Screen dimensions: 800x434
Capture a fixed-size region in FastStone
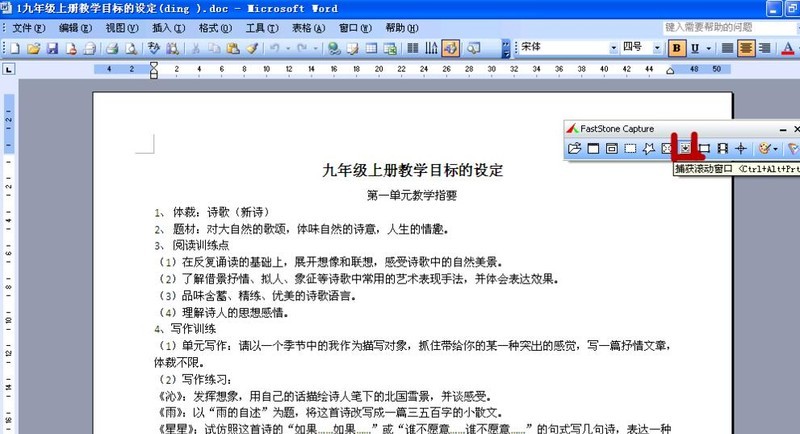point(705,148)
